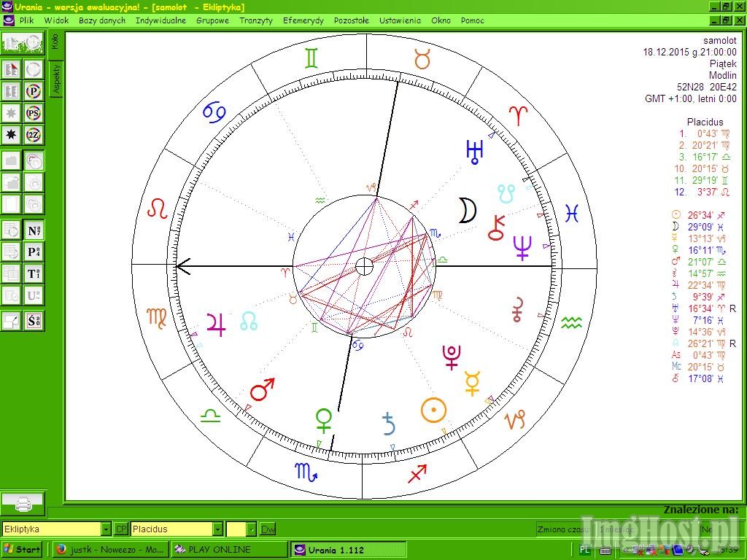The height and width of the screenshot is (560, 747).
Task: Open the Windows Start button
Action: (x=21, y=550)
